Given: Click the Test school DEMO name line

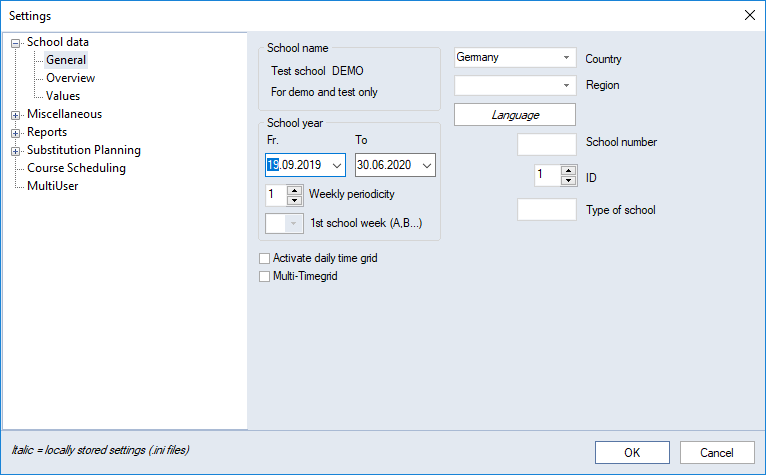Looking at the screenshot, I should point(318,71).
